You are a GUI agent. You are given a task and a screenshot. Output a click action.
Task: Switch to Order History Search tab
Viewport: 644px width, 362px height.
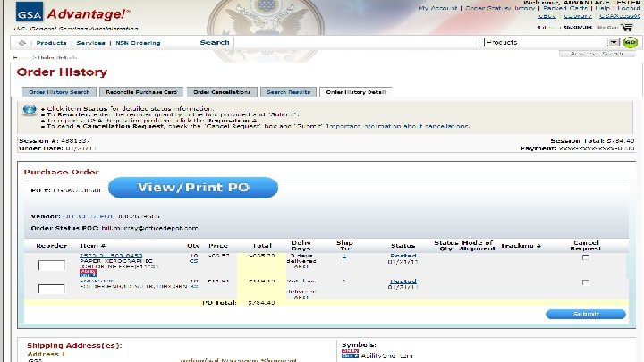click(x=59, y=92)
